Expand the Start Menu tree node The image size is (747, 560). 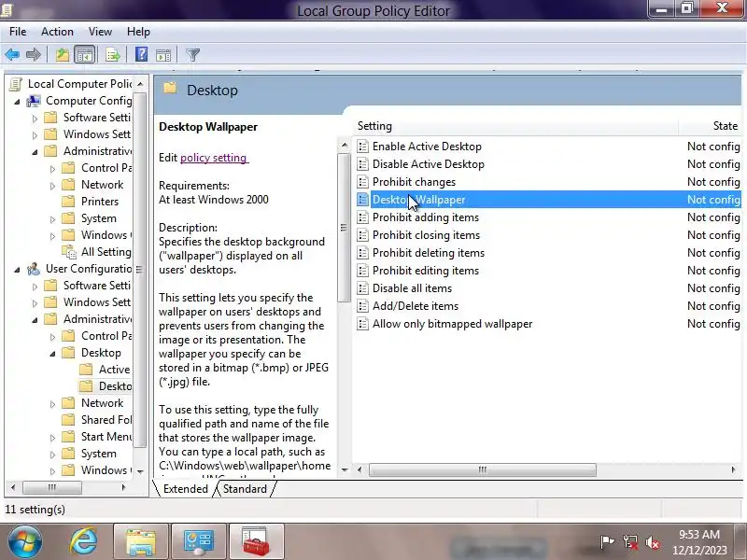point(52,438)
